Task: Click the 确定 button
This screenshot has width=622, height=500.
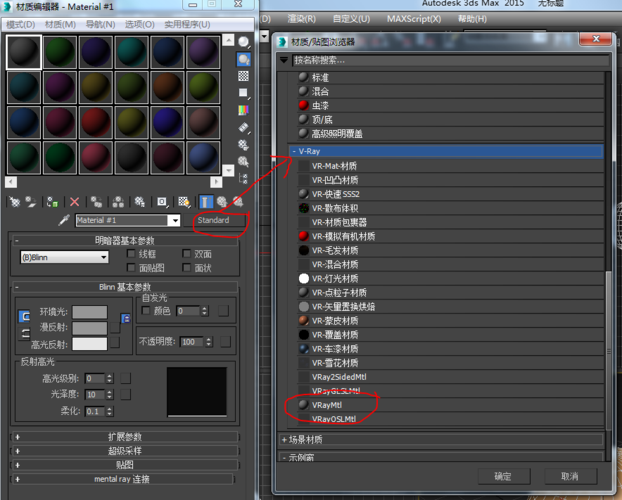Action: point(503,476)
